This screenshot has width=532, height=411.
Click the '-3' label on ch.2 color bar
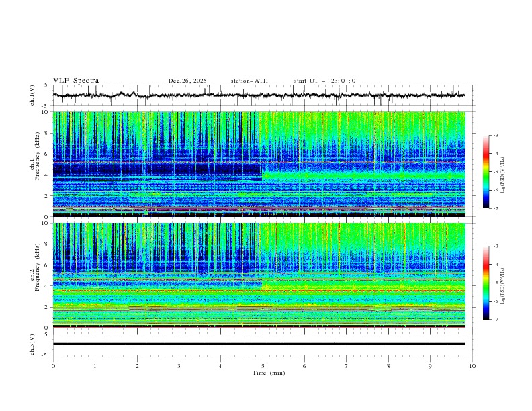495,246
